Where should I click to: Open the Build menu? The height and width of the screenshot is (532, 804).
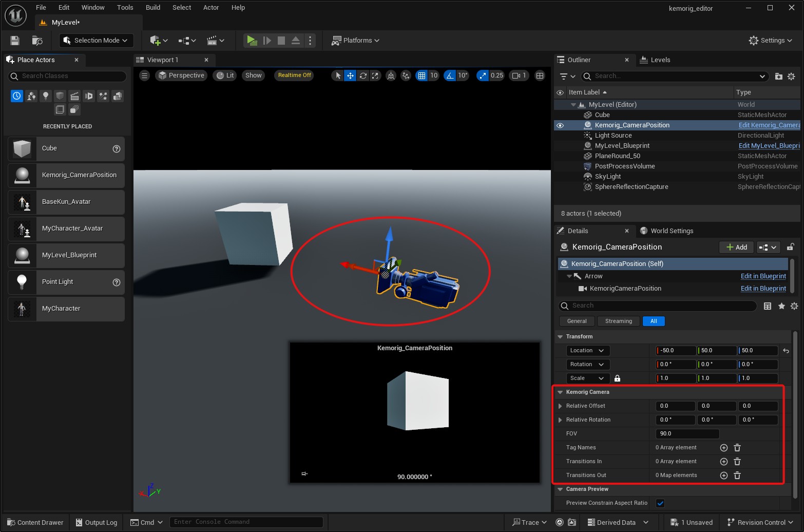[153, 8]
